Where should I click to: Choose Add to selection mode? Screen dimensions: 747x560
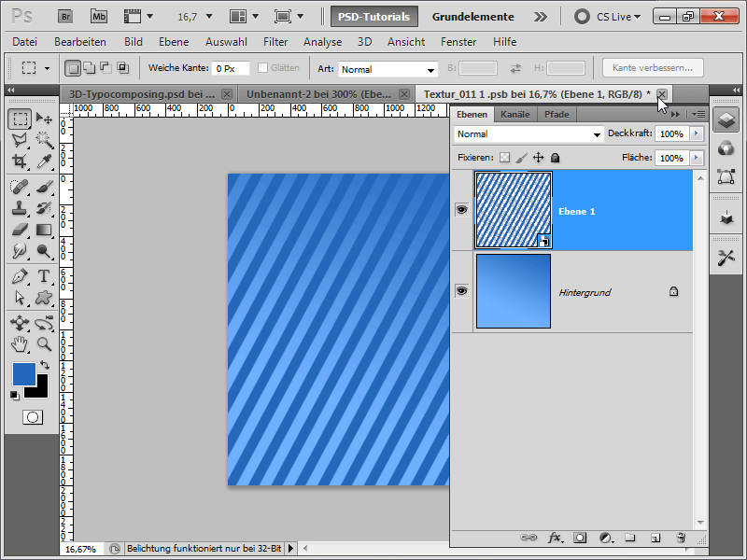pyautogui.click(x=89, y=68)
